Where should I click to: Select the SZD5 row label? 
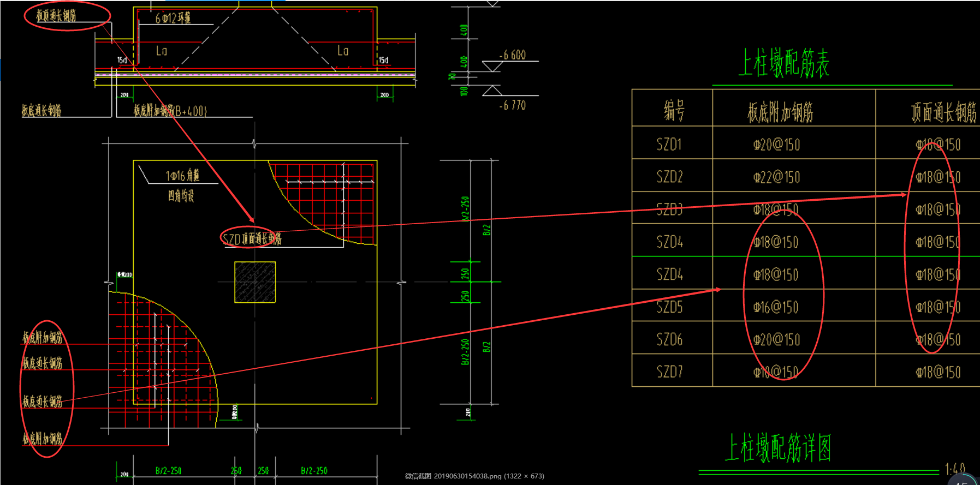[x=669, y=307]
